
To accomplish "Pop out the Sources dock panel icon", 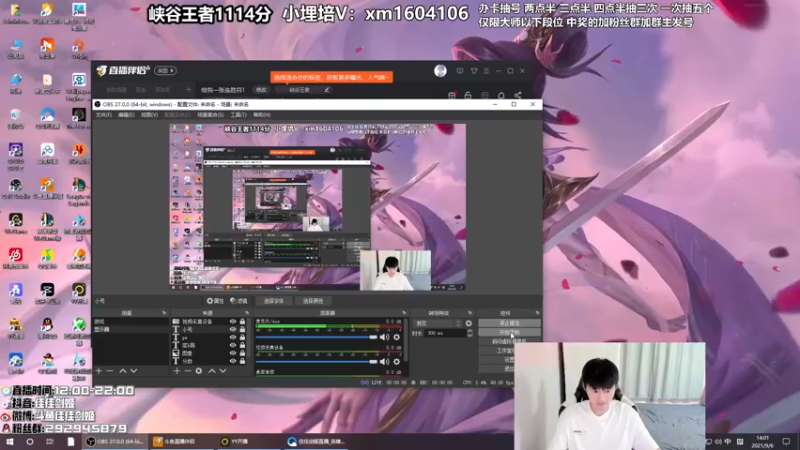I will coord(247,313).
